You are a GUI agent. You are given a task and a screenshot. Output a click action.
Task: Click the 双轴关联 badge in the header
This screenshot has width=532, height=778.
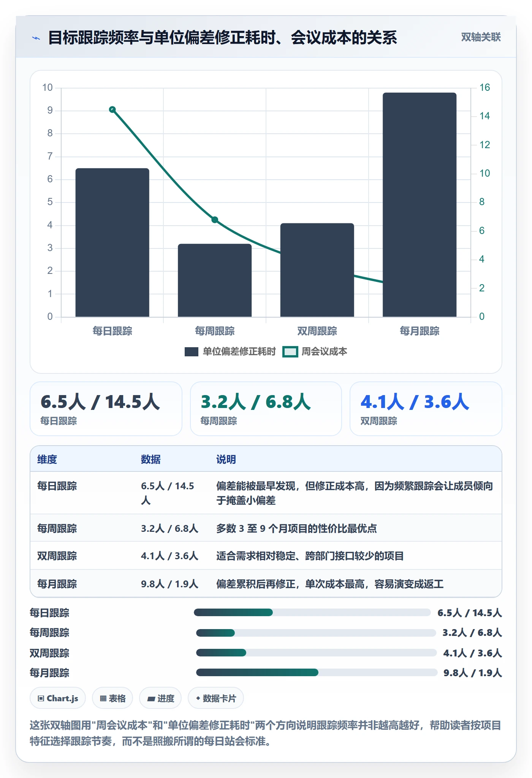tap(481, 37)
